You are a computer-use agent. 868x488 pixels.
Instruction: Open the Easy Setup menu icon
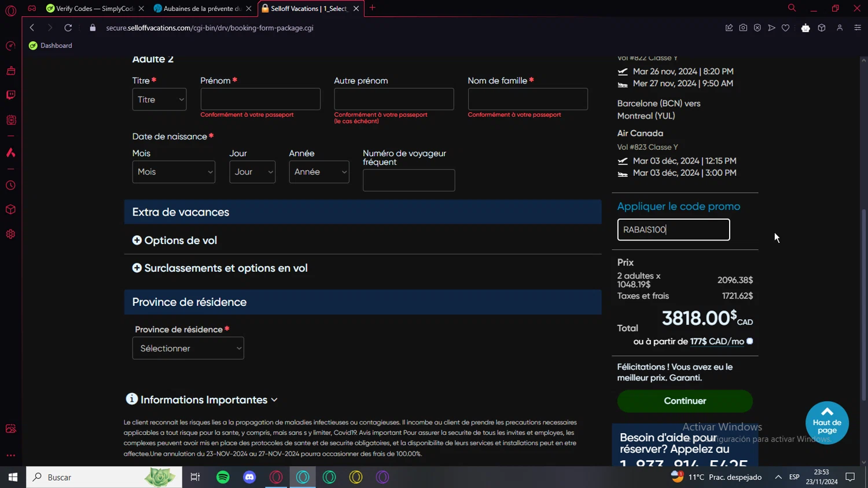tap(858, 28)
